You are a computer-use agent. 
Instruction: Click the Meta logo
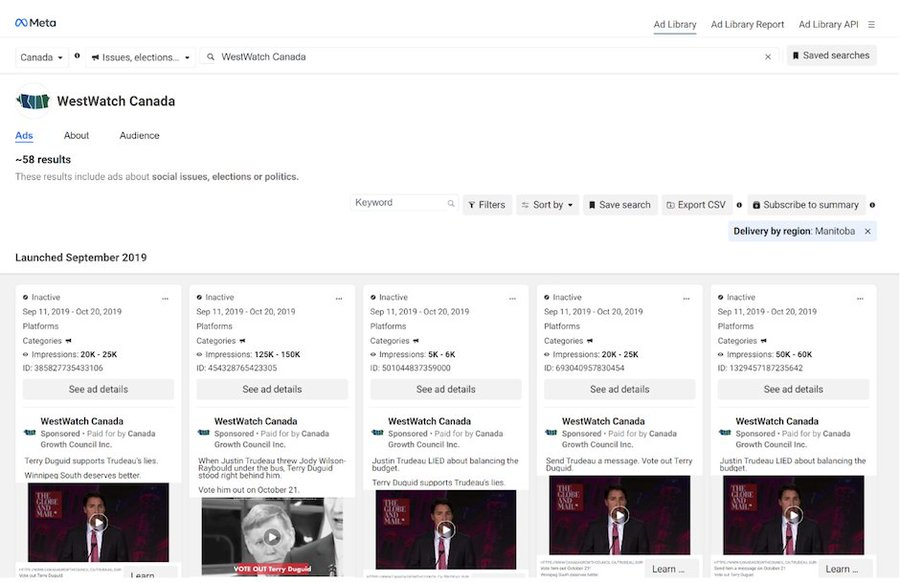pos(35,23)
